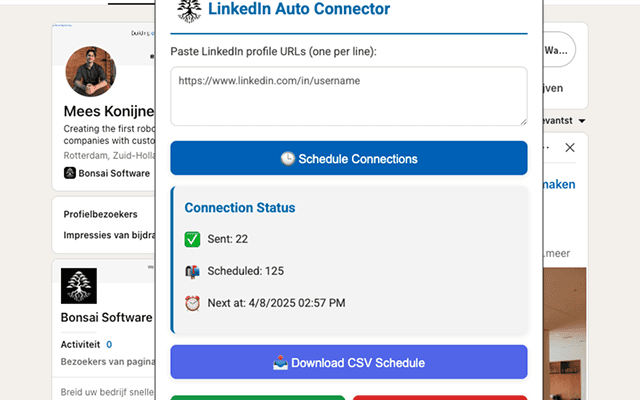The width and height of the screenshot is (640, 400).
Task: Click Bezoekers van pagina text
Action: click(x=108, y=362)
